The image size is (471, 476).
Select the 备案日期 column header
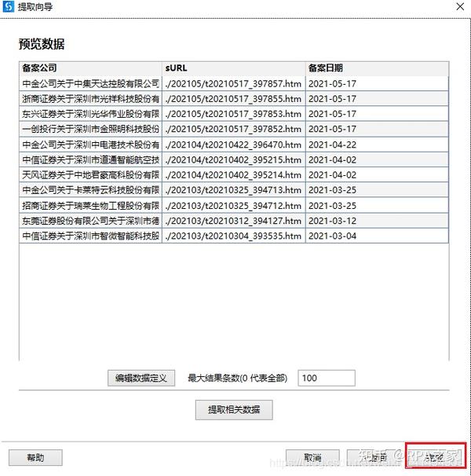coord(377,68)
